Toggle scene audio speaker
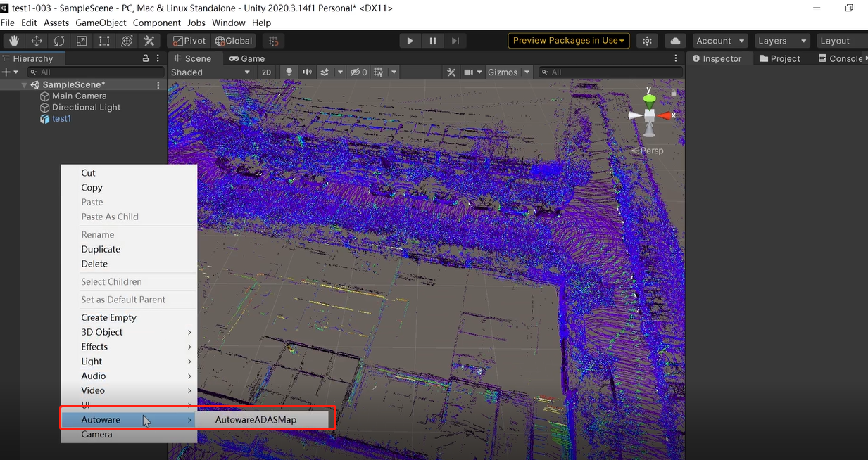Image resolution: width=868 pixels, height=460 pixels. pyautogui.click(x=307, y=72)
